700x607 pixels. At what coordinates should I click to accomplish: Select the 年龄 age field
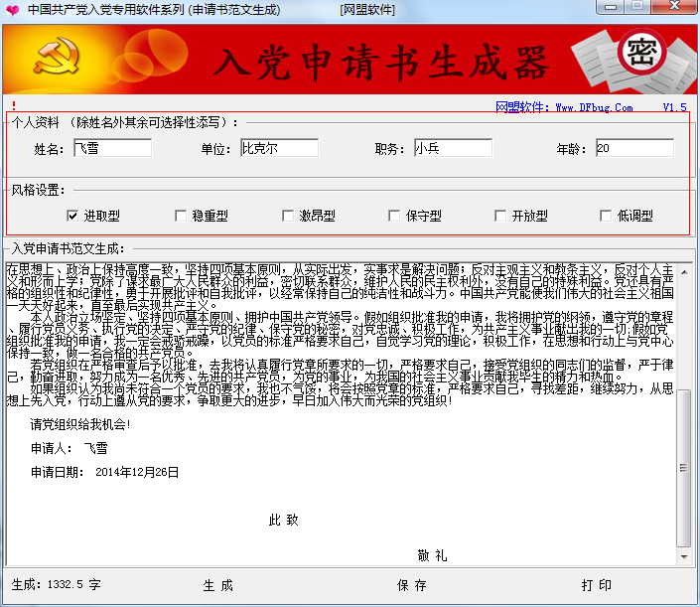coord(633,148)
